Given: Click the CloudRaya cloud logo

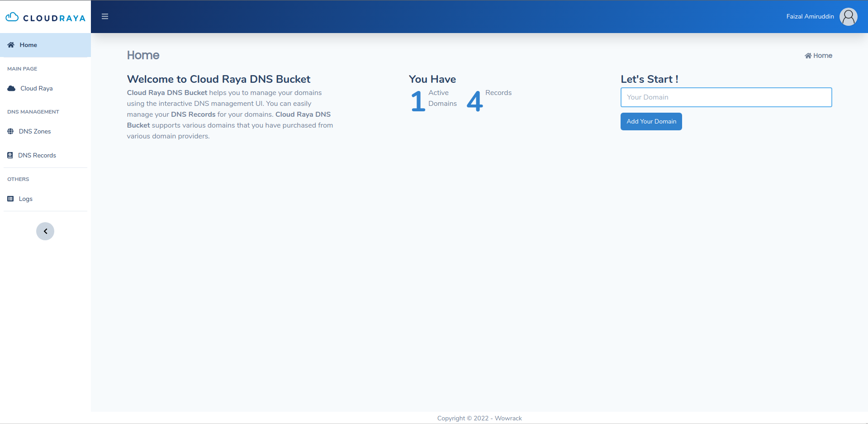Looking at the screenshot, I should coord(11,16).
